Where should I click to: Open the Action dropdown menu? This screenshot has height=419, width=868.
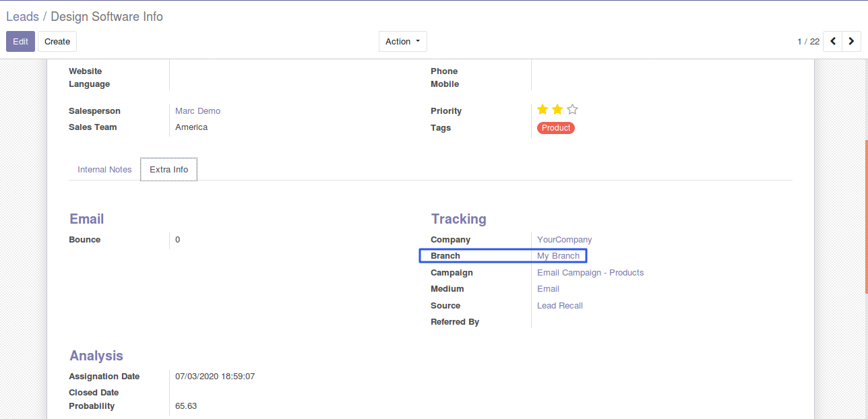coord(402,42)
